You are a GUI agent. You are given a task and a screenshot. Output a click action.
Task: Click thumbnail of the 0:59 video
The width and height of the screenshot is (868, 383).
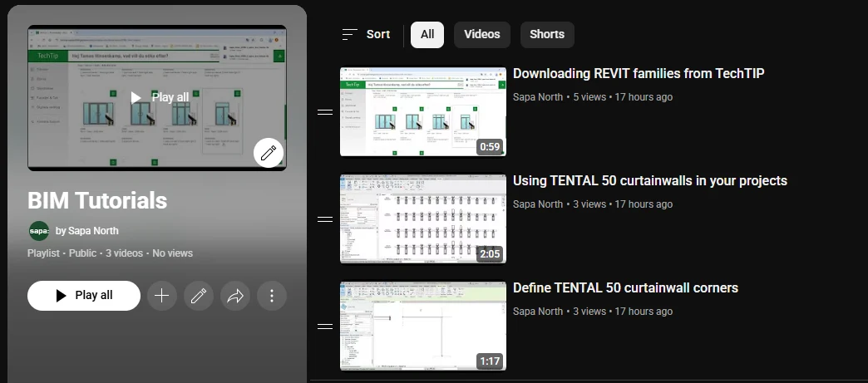point(423,112)
